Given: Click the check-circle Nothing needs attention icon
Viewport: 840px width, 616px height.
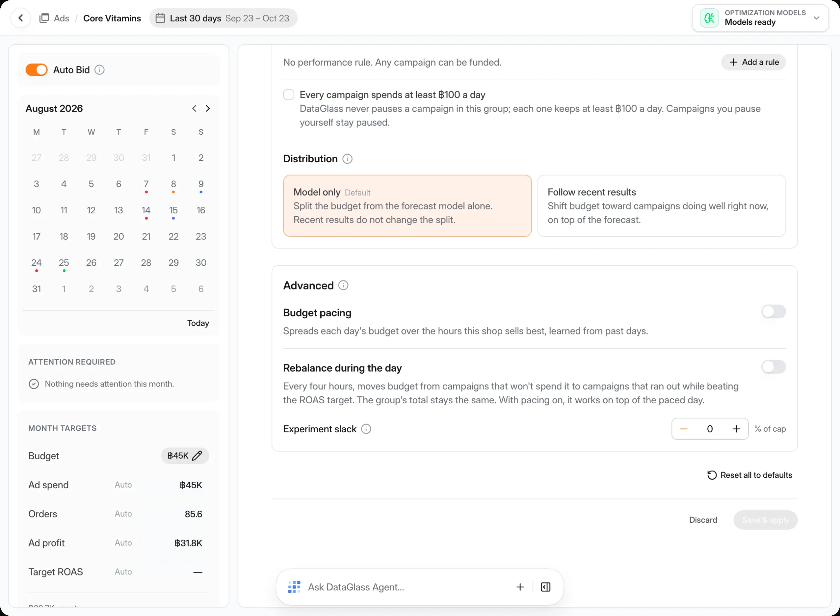Looking at the screenshot, I should coord(34,384).
